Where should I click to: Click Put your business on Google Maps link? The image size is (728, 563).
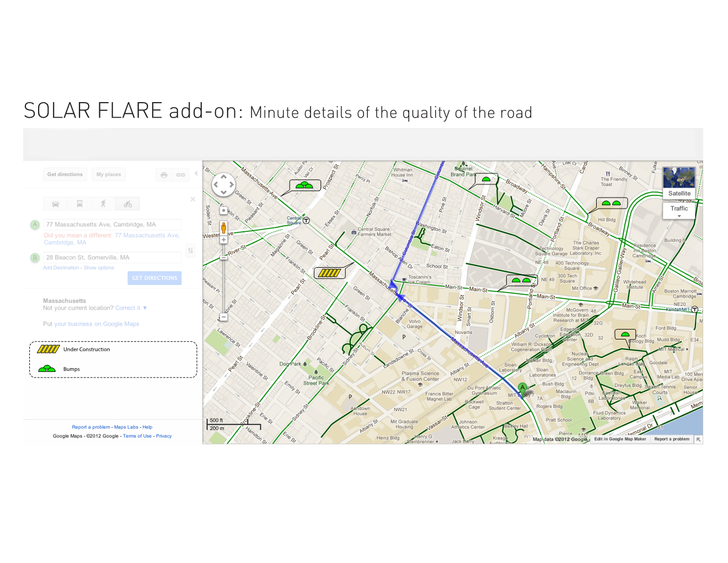pyautogui.click(x=97, y=324)
